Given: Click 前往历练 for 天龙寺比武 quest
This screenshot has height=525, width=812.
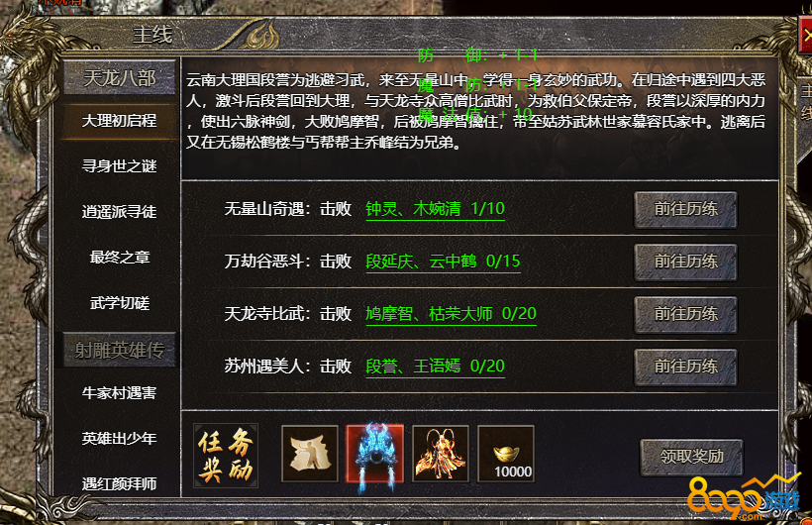Looking at the screenshot, I should coord(685,314).
